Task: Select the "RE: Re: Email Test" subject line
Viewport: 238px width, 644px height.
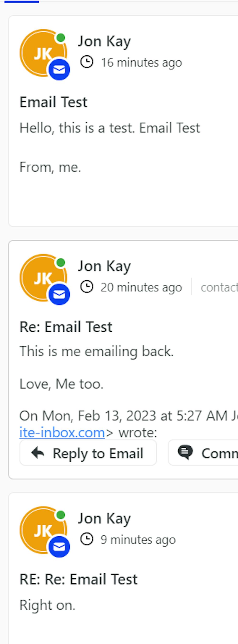Action: click(78, 579)
